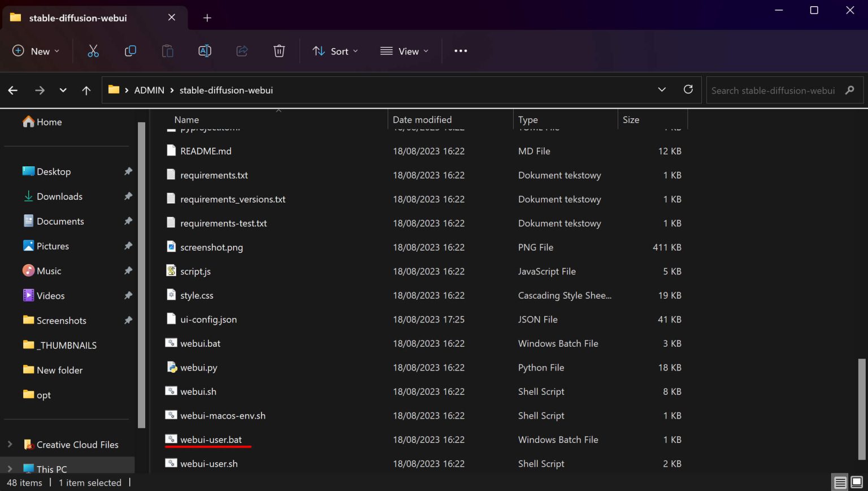
Task: Open a new Explorer tab
Action: click(207, 18)
